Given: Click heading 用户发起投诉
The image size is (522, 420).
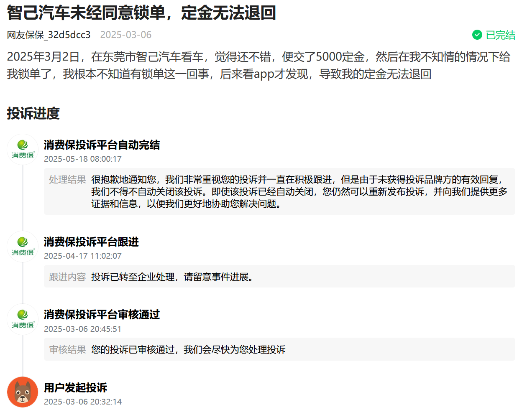Looking at the screenshot, I should [x=75, y=387].
